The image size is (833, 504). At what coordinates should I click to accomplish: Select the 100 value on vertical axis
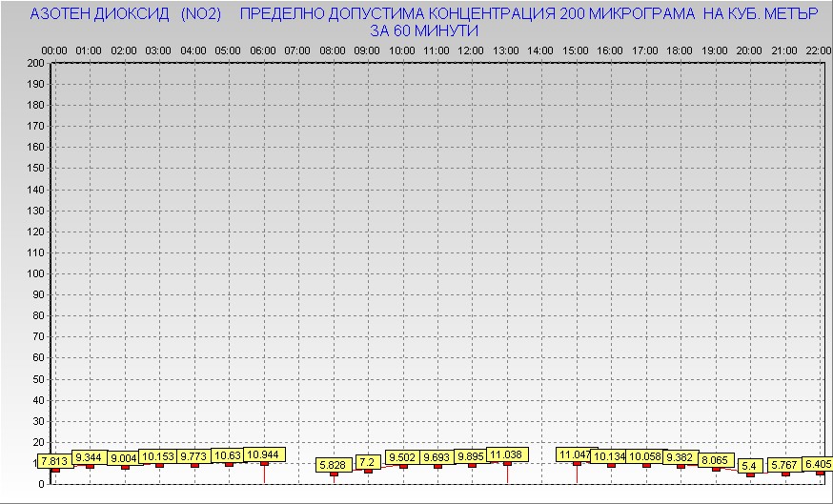tap(35, 273)
